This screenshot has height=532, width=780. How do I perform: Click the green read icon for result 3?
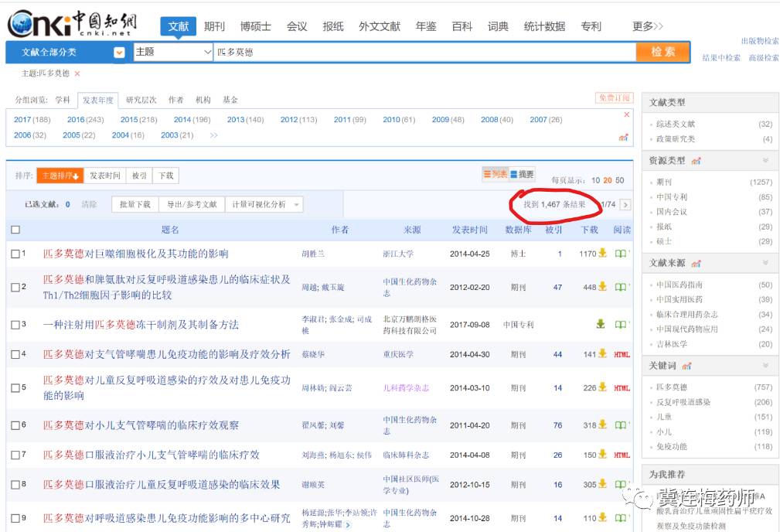coord(620,325)
